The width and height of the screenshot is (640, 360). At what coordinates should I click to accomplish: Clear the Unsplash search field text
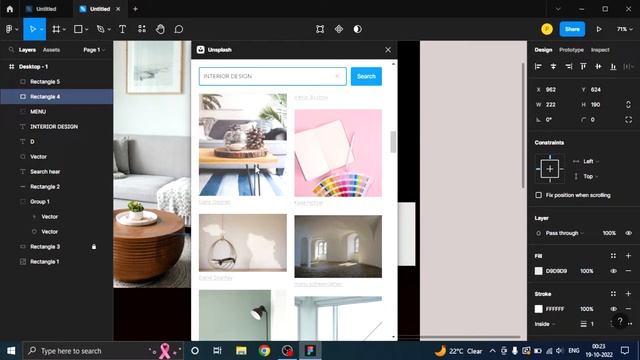(x=338, y=76)
